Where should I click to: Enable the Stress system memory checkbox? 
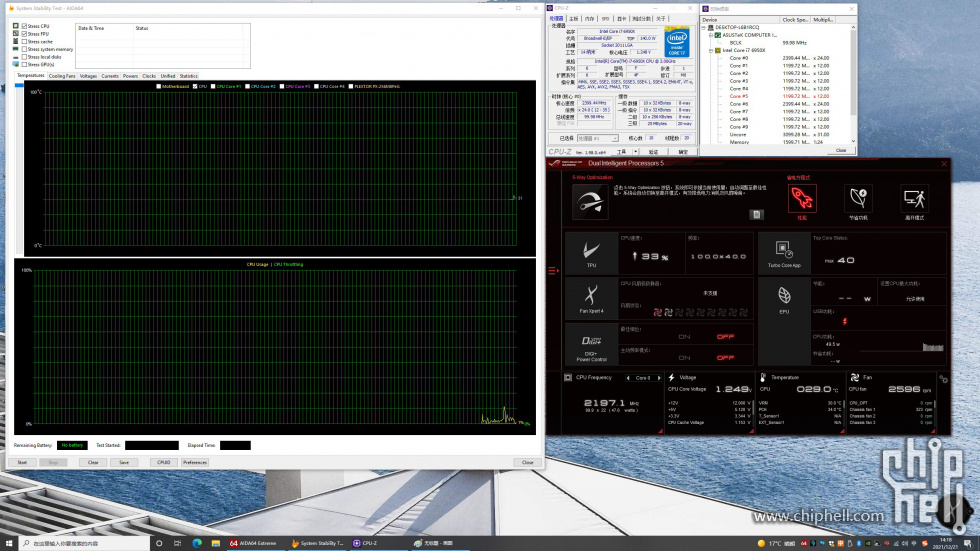pyautogui.click(x=24, y=49)
